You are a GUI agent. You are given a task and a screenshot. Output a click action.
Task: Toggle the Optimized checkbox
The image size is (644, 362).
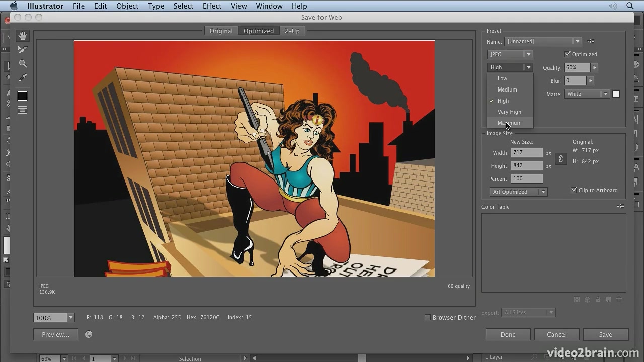568,54
